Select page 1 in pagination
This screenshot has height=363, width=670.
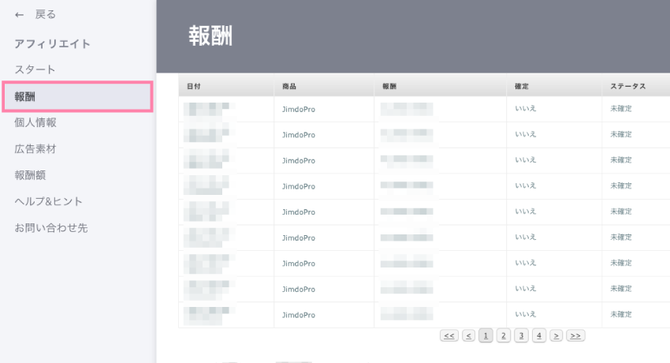pos(485,336)
